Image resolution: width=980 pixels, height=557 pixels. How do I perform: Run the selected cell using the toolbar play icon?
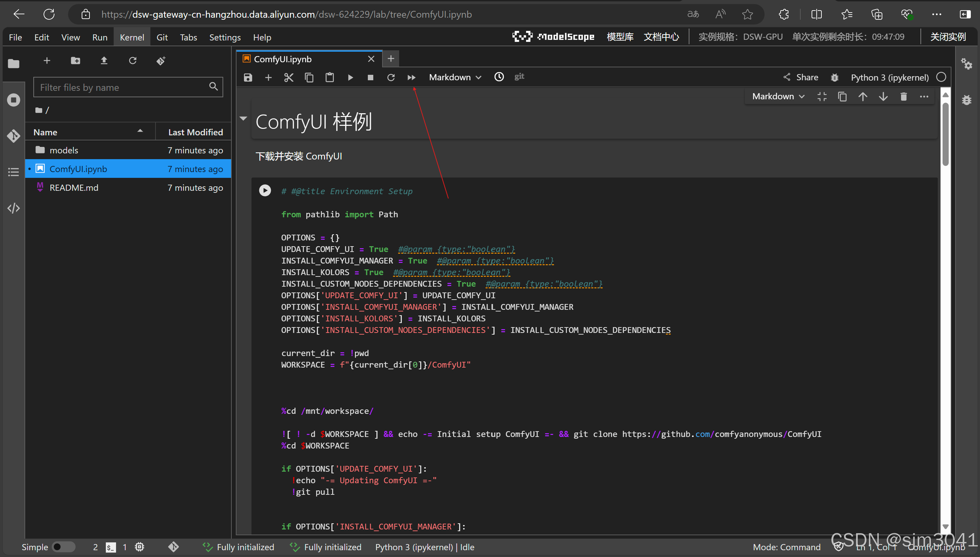(350, 78)
